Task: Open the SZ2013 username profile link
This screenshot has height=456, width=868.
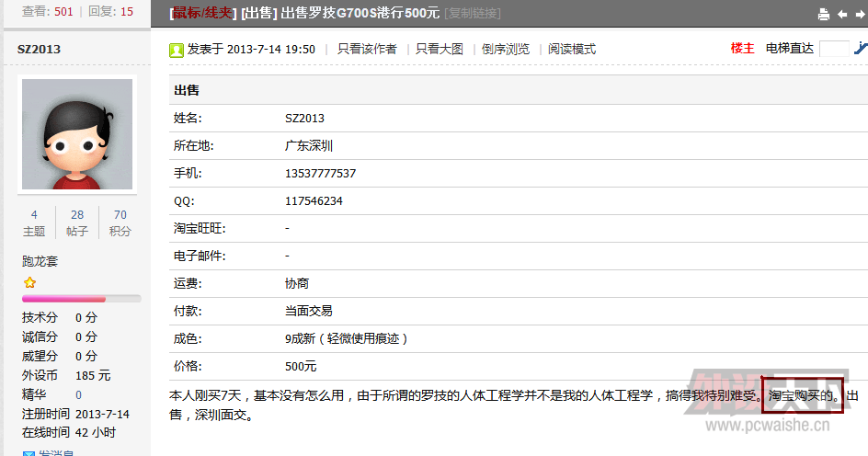Action: click(39, 50)
